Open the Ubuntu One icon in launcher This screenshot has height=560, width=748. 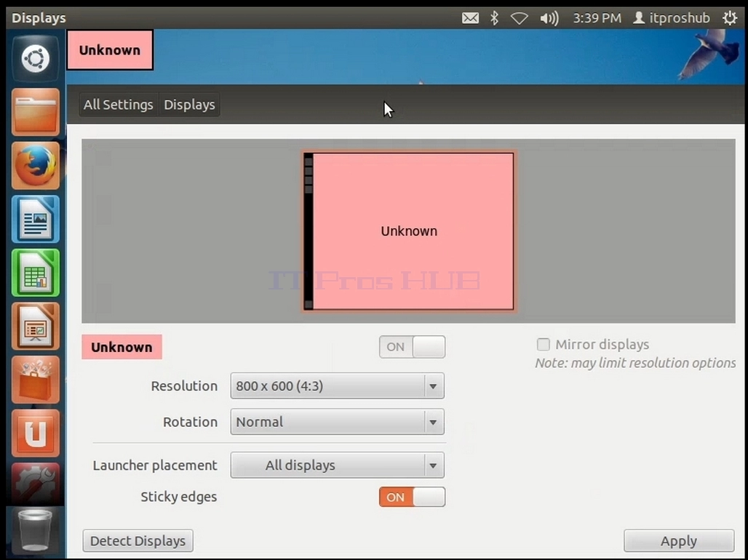[x=36, y=433]
